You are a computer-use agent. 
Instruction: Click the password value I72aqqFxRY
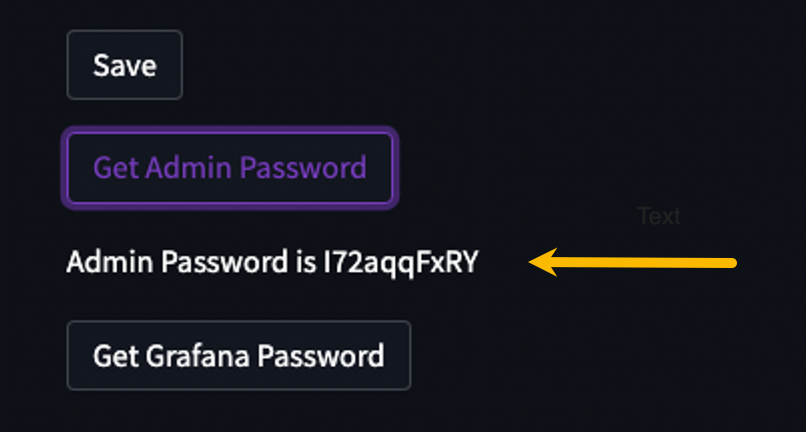[x=400, y=263]
